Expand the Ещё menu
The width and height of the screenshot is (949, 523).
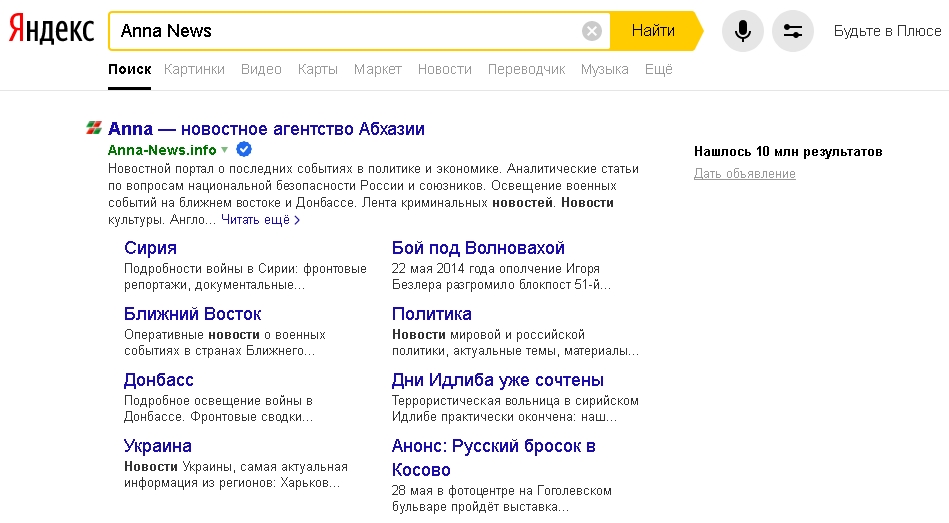658,70
